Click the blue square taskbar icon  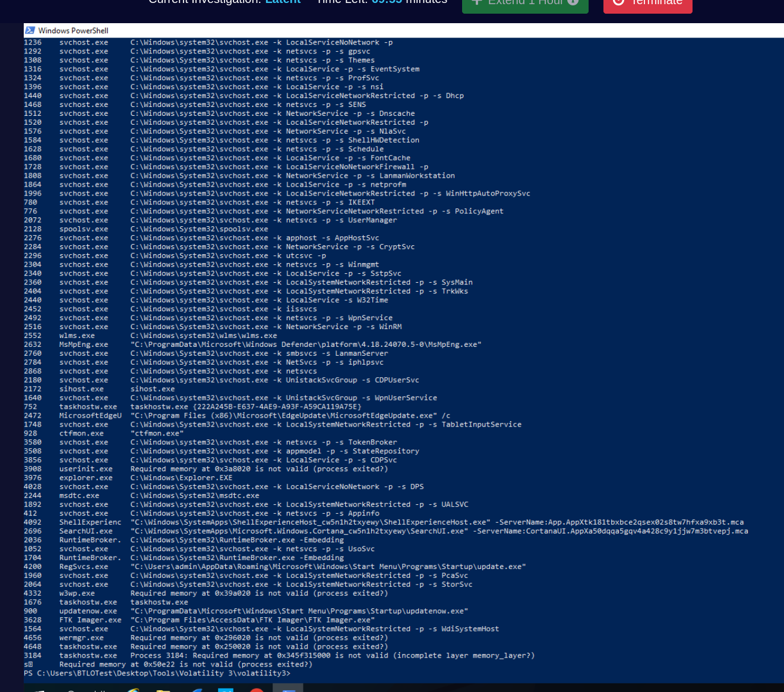(x=226, y=690)
